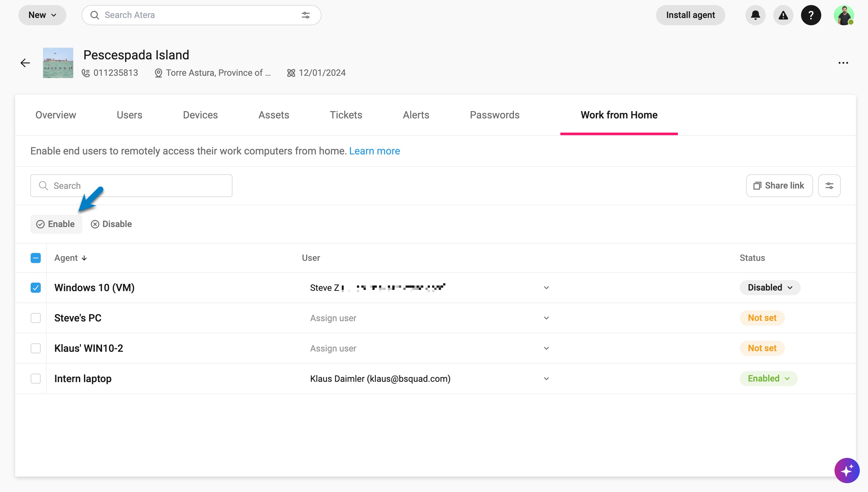Open the Enabled status dropdown
Viewport: 868px width, 492px height.
tap(768, 378)
